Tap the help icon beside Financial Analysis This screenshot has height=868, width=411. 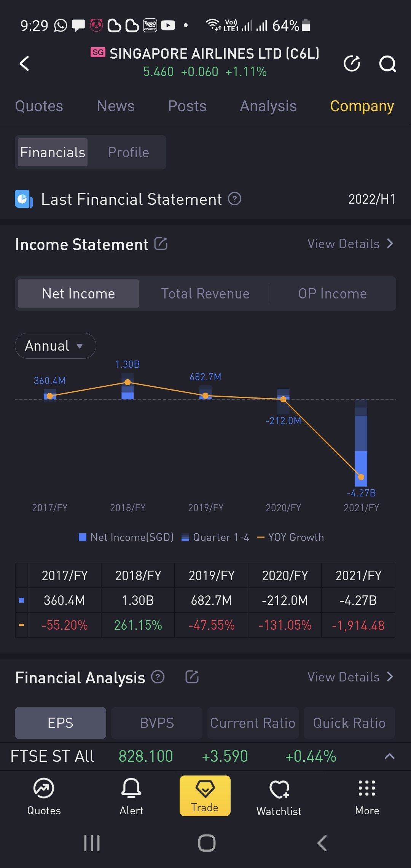(158, 677)
